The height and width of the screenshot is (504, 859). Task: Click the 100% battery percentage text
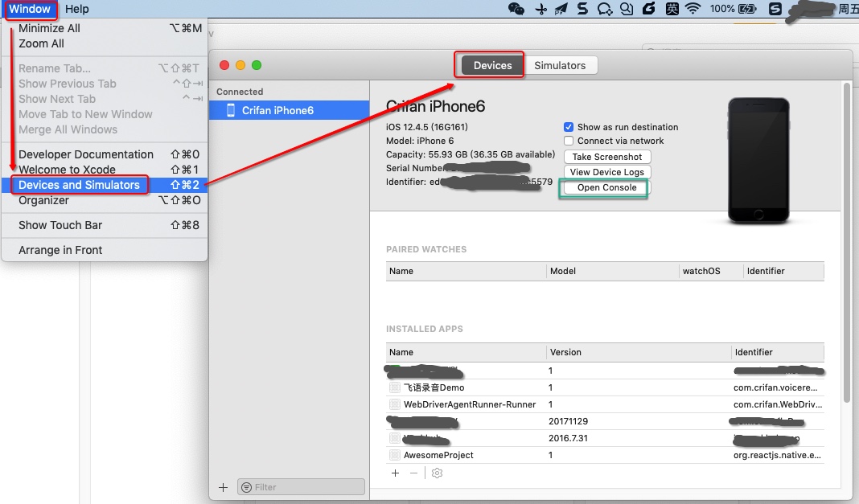pos(722,9)
